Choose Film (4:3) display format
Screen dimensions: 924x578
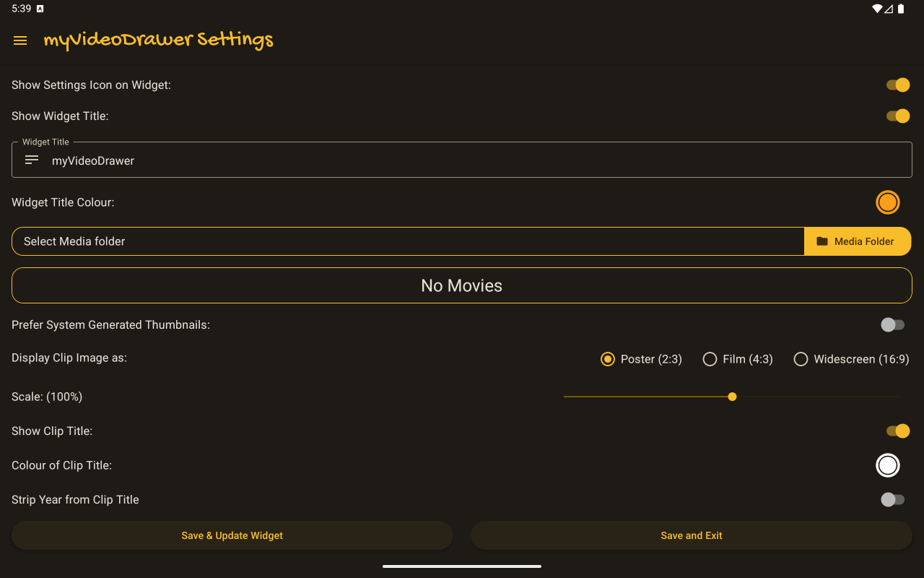click(x=710, y=359)
